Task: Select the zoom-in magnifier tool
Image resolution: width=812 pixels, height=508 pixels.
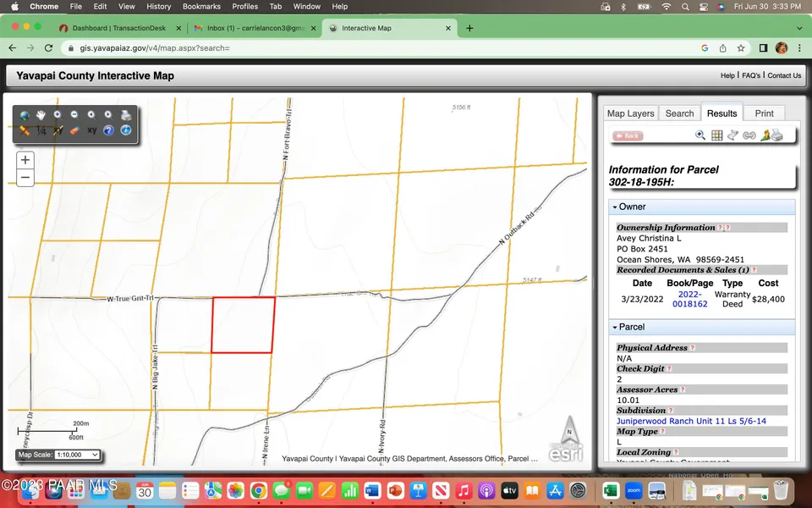Action: point(58,114)
